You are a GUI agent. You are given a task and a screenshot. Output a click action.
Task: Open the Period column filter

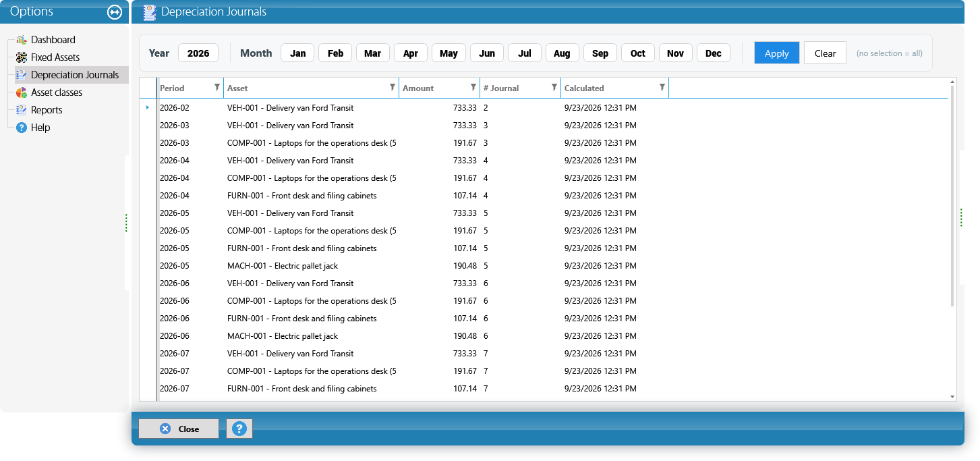click(217, 87)
